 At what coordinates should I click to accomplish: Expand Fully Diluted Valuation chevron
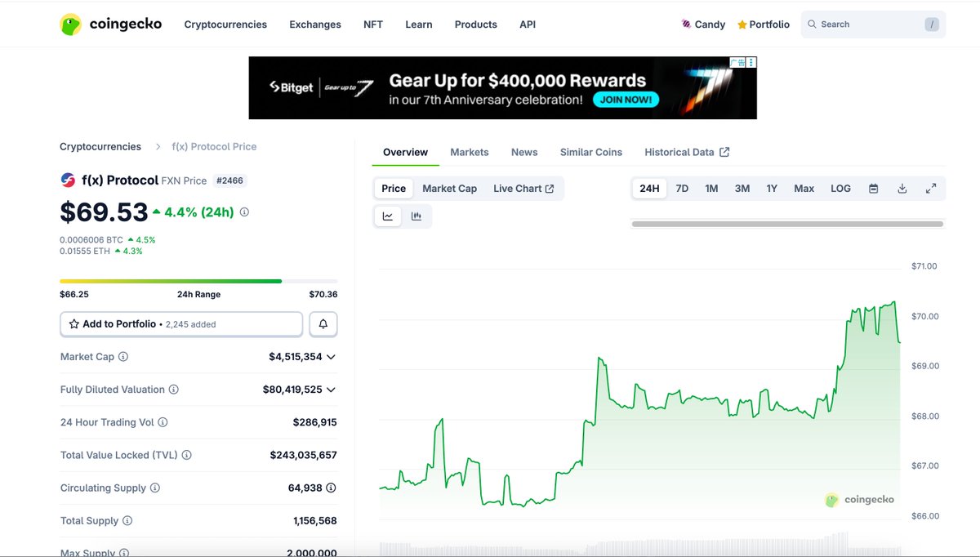tap(331, 390)
